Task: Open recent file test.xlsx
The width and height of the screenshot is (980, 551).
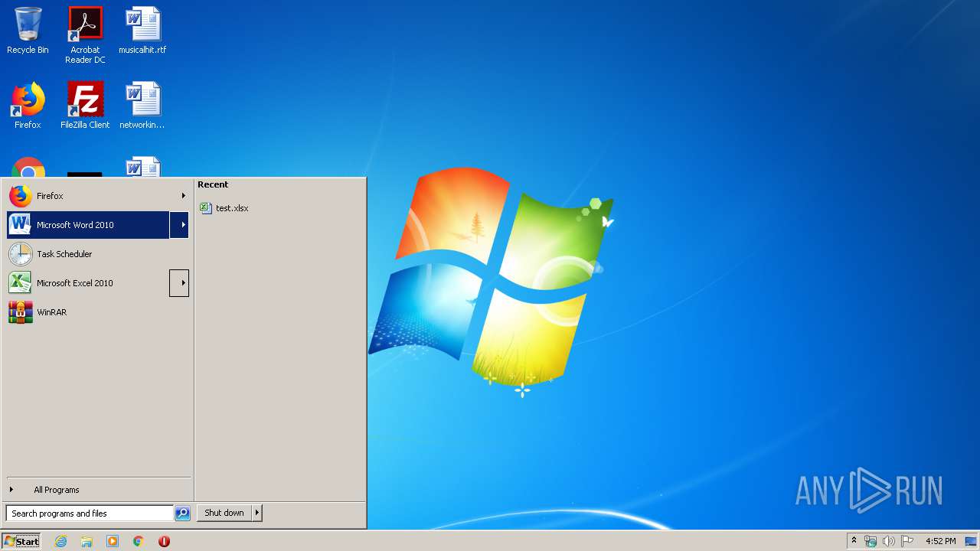Action: coord(224,208)
